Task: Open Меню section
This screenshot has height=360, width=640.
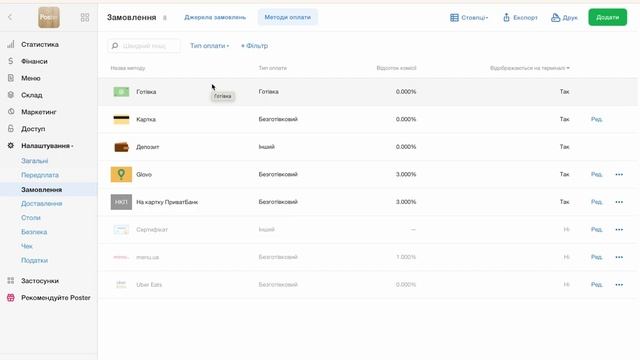Action: point(31,78)
